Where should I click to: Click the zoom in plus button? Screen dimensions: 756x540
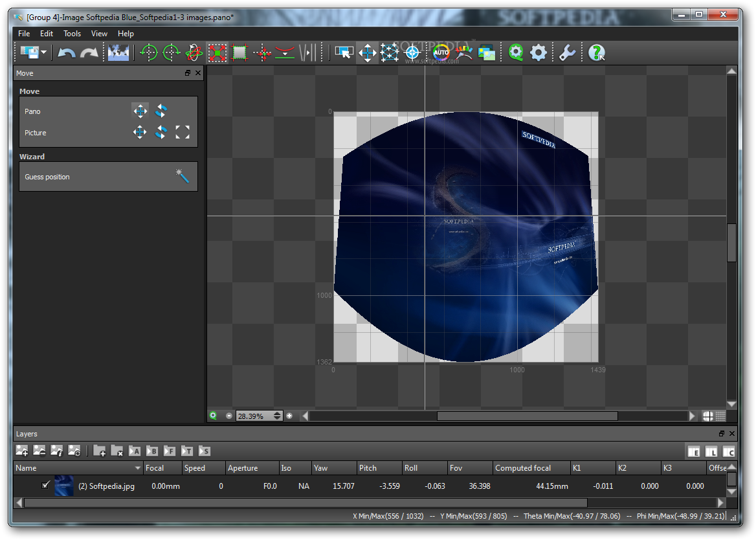pyautogui.click(x=289, y=416)
